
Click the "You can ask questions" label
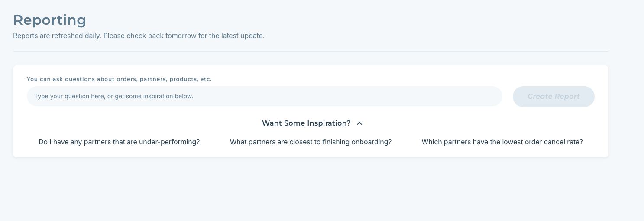tap(119, 79)
